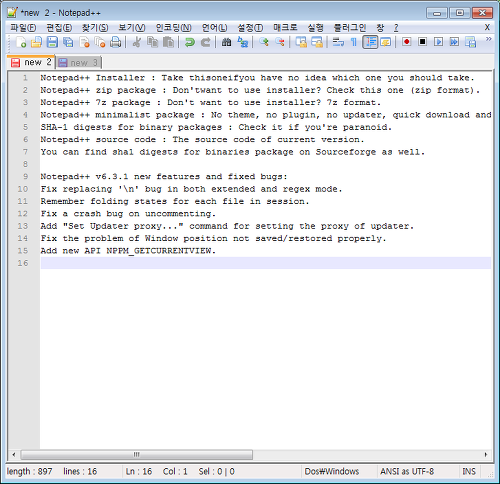Switch to the new 3 tab
The width and height of the screenshot is (500, 484).
78,63
